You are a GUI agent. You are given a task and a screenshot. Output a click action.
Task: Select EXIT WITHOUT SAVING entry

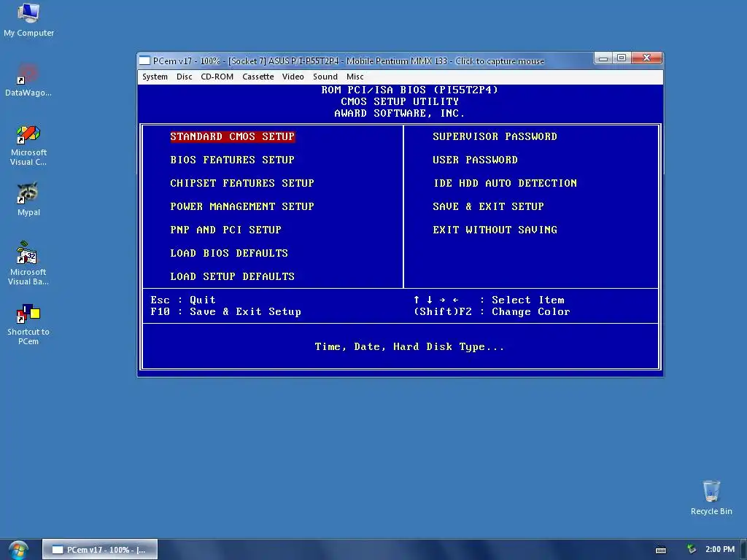[495, 230]
